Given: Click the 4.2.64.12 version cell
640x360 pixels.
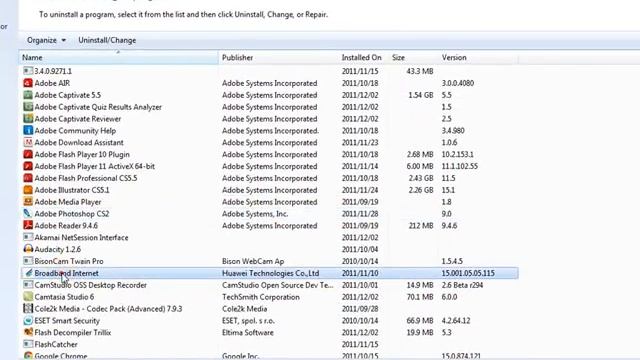Looking at the screenshot, I should (456, 320).
